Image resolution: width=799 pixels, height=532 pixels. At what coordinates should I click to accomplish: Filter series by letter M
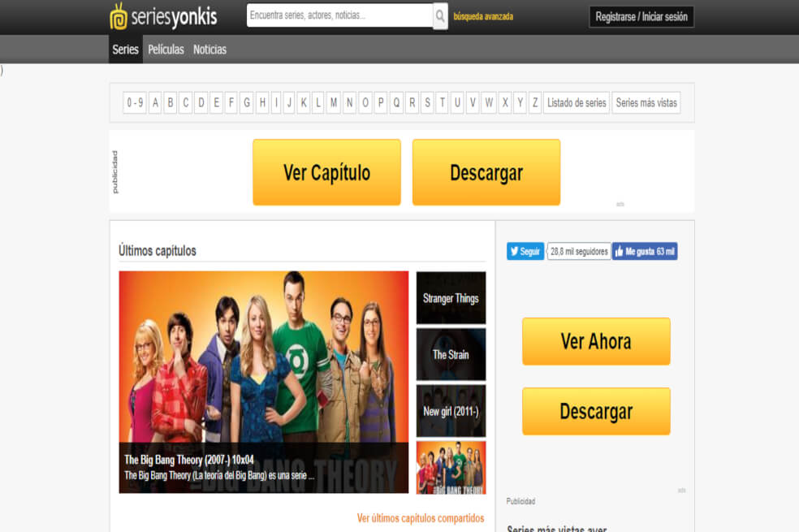334,103
